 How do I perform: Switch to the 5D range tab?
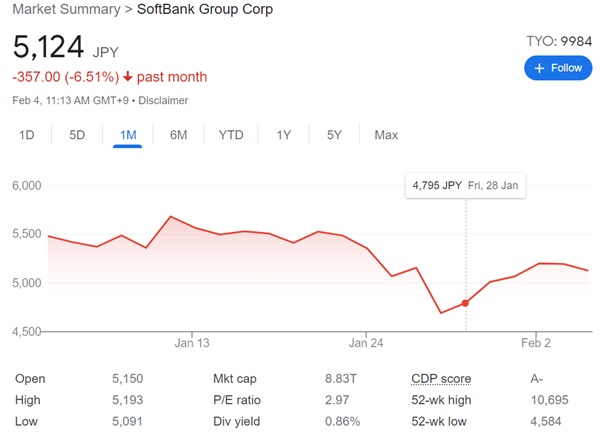pyautogui.click(x=77, y=135)
